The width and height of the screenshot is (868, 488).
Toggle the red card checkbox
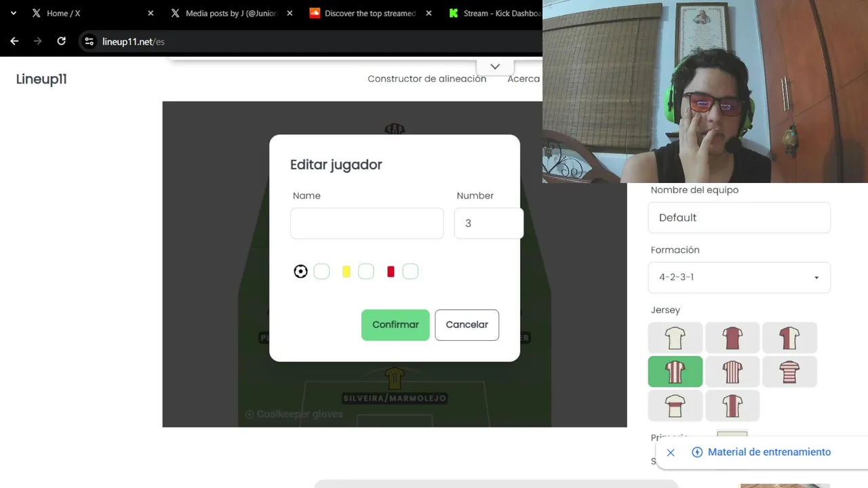(x=410, y=272)
